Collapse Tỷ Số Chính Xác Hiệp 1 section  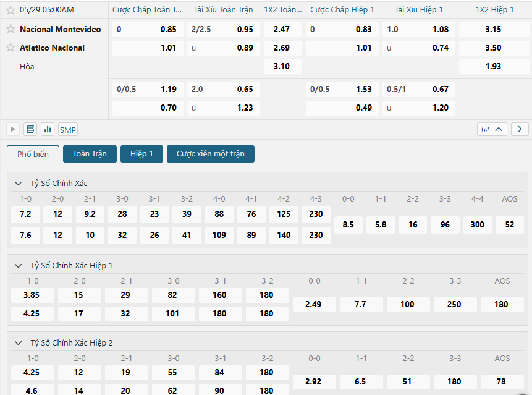click(18, 265)
